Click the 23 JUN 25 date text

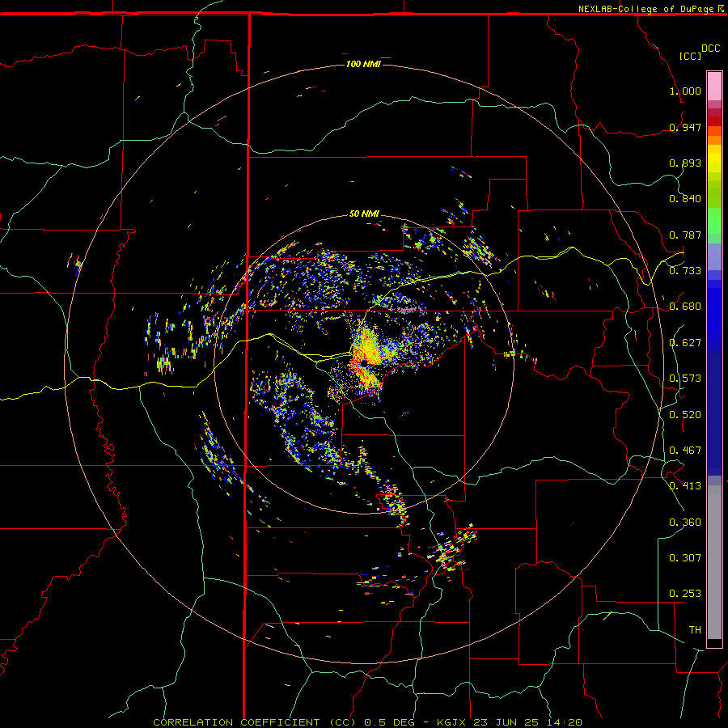pos(506,722)
